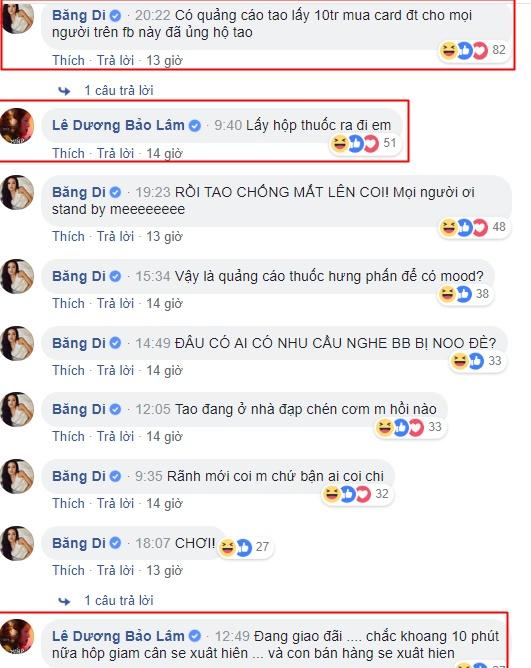Click reaction icons with count 48

tap(473, 227)
